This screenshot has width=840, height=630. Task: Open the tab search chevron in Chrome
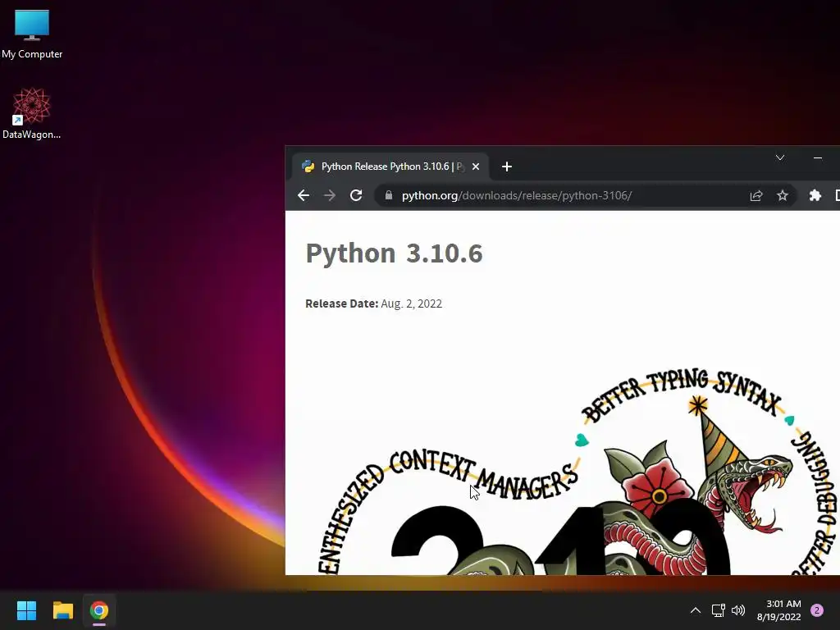[780, 157]
